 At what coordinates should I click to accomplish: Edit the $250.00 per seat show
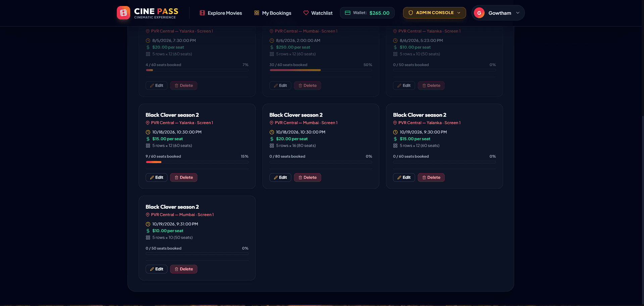point(280,86)
